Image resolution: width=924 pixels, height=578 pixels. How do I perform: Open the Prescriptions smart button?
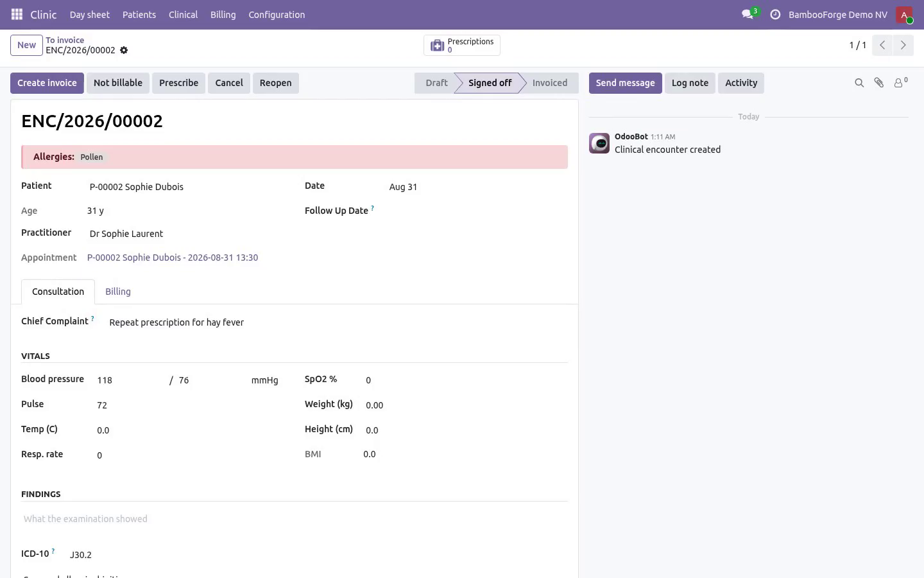(x=462, y=45)
